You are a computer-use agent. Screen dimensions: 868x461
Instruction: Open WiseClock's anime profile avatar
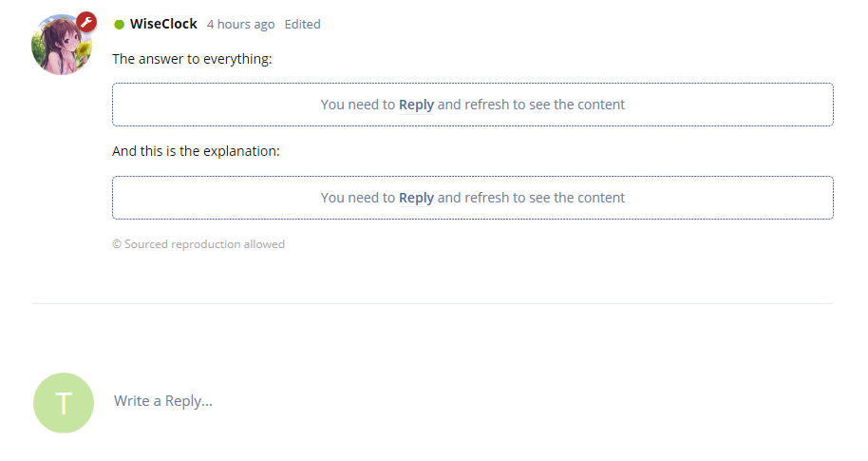(x=61, y=45)
